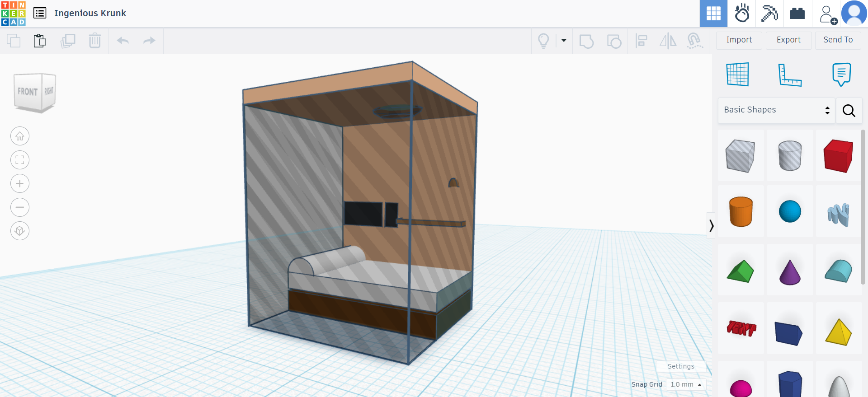868x397 pixels.
Task: Click the Duplicate and repeat icon
Action: [68, 41]
